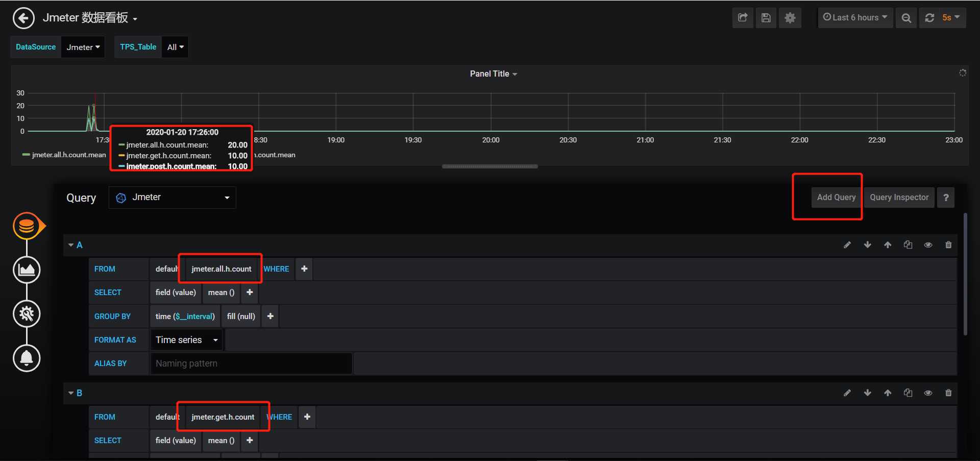Click the vertical scrollbar of query editor
This screenshot has width=980, height=461.
[965, 274]
